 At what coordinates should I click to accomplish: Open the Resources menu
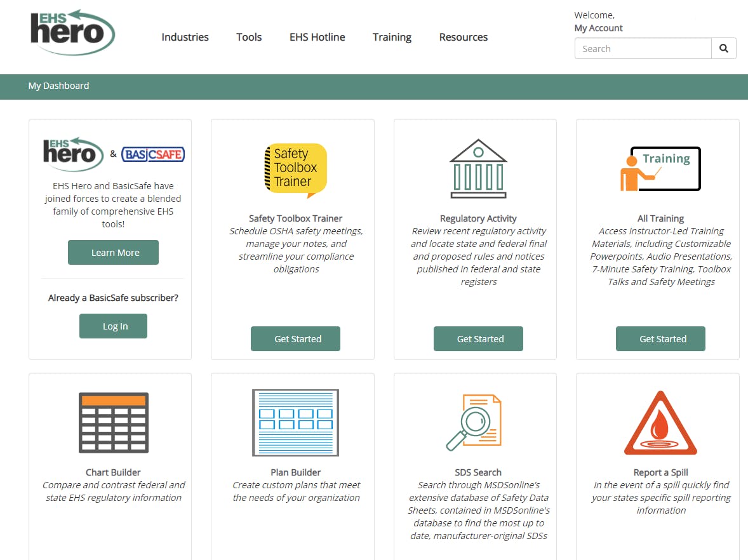[x=464, y=37]
